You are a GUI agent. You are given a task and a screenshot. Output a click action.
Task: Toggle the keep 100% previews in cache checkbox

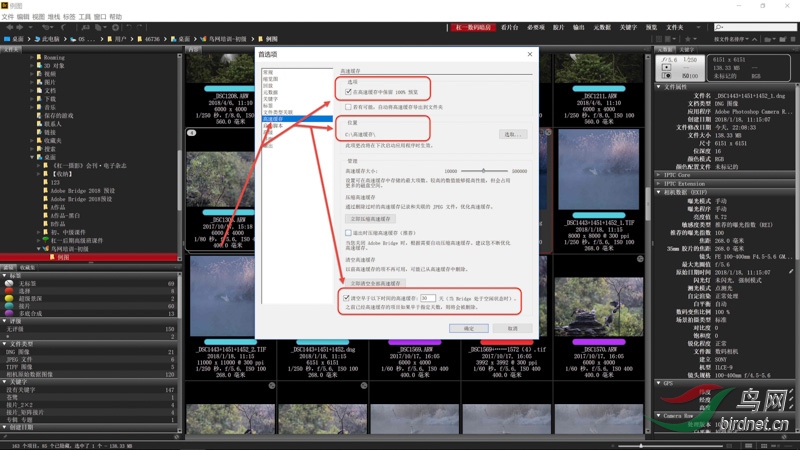(348, 92)
